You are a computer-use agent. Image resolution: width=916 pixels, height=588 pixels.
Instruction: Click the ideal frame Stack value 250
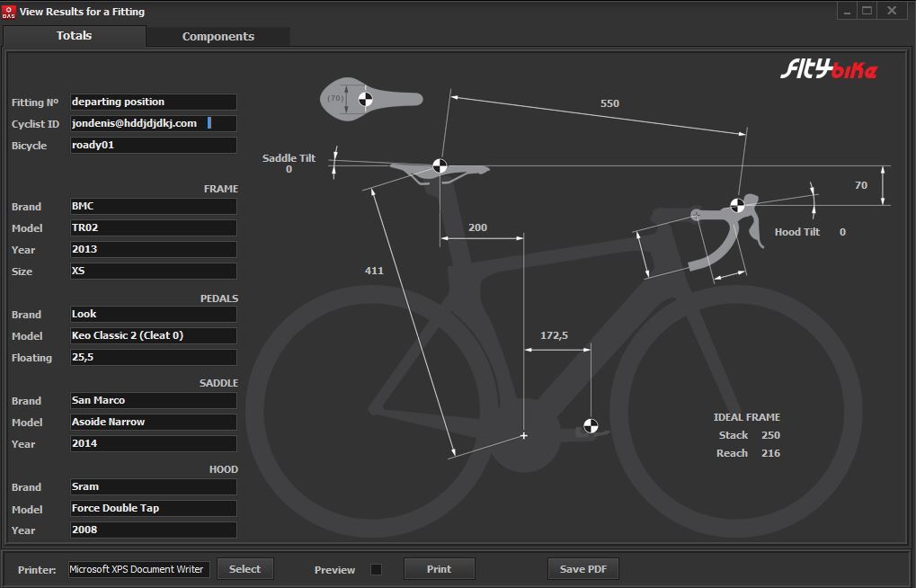(770, 435)
